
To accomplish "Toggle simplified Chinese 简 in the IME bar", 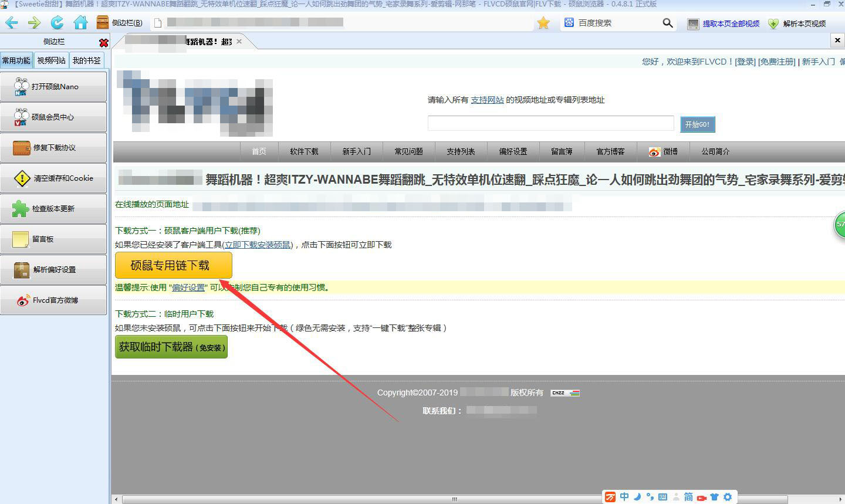I will coord(688,497).
